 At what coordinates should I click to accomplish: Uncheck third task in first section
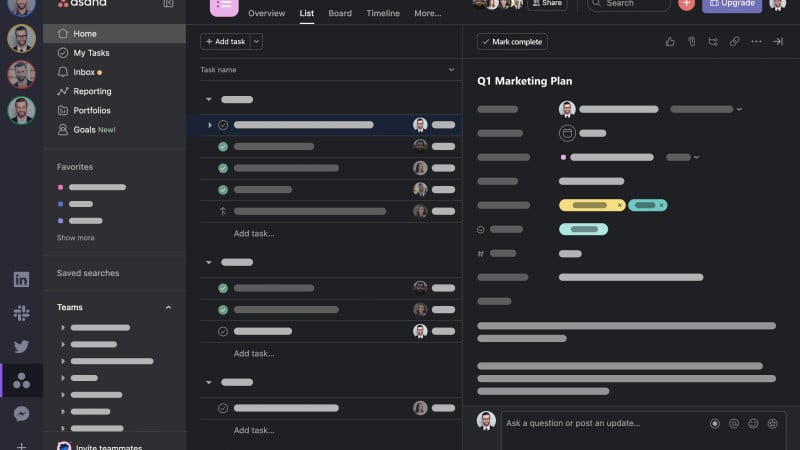click(x=223, y=168)
